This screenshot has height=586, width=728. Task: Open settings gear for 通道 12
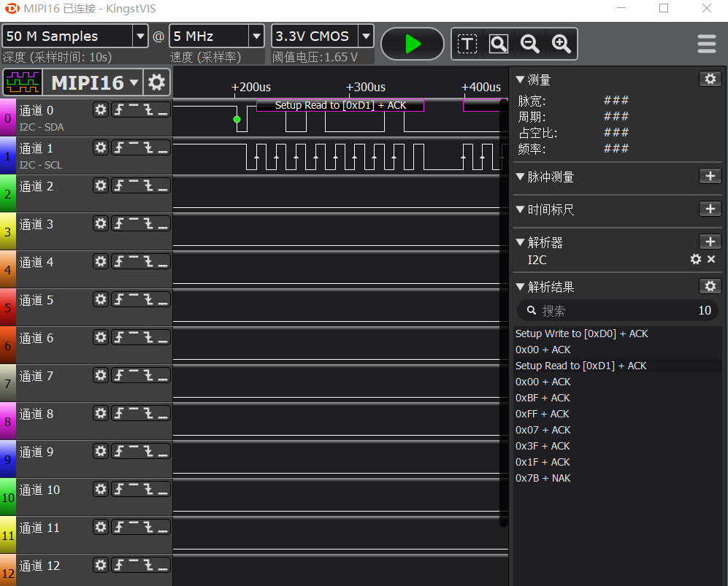tap(101, 566)
